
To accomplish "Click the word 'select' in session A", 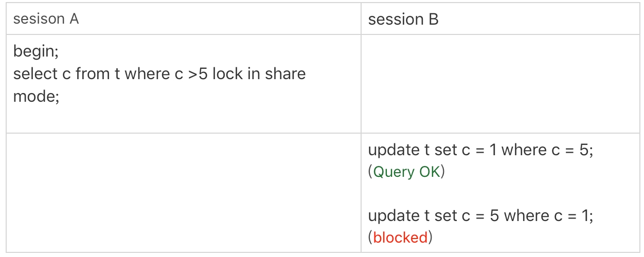I will tap(35, 74).
